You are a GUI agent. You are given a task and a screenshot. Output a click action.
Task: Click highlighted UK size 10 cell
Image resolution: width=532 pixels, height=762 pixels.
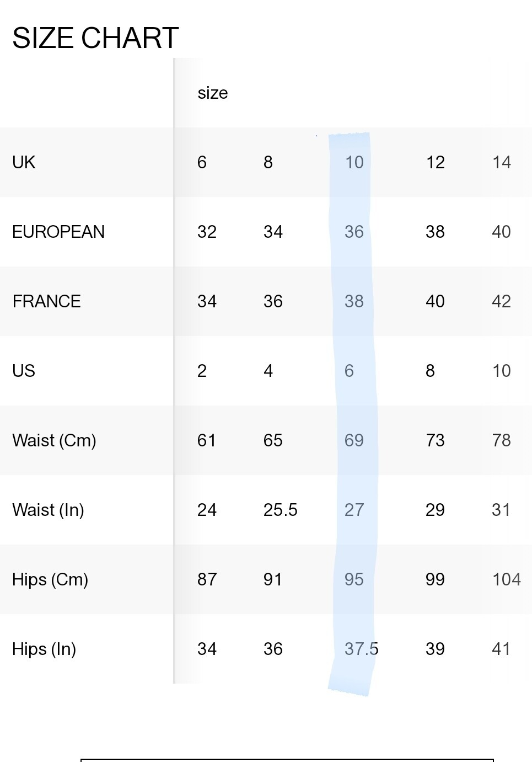click(354, 162)
